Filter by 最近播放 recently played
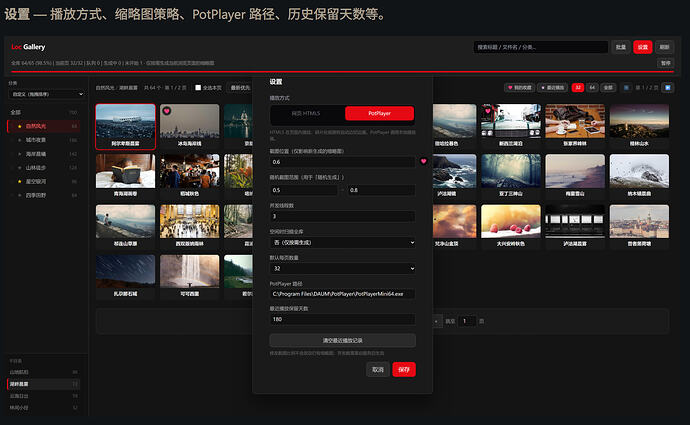The height and width of the screenshot is (425, 690). point(553,88)
